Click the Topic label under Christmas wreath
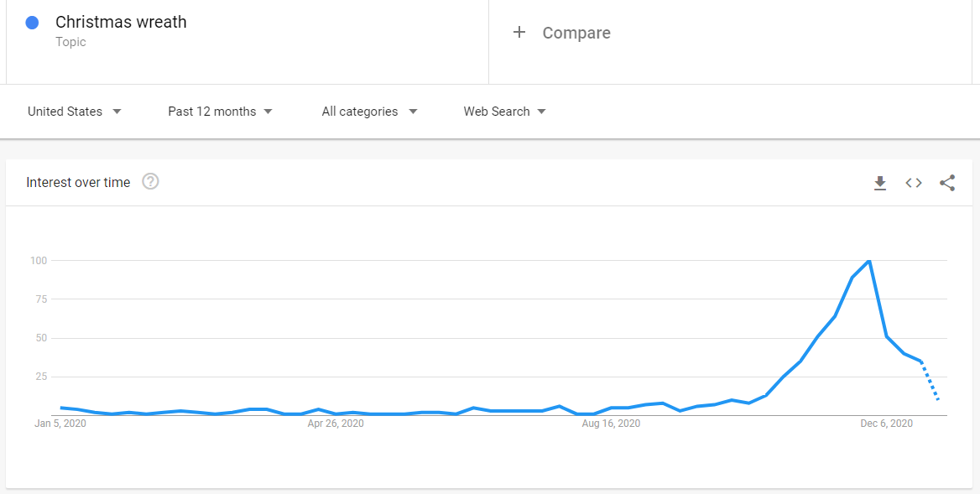980x494 pixels. pyautogui.click(x=70, y=42)
